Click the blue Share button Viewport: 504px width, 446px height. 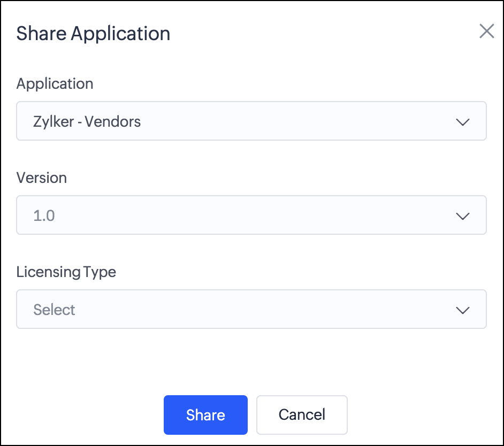pos(205,415)
